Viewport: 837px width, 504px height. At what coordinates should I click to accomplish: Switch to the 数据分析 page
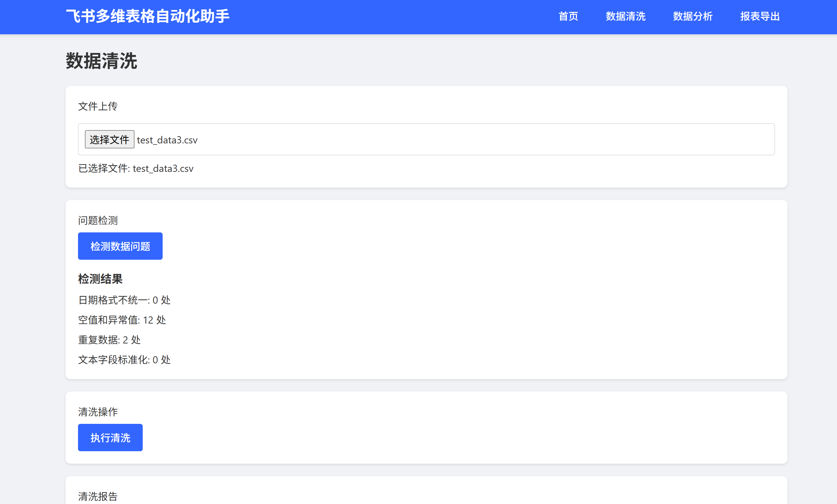tap(692, 16)
